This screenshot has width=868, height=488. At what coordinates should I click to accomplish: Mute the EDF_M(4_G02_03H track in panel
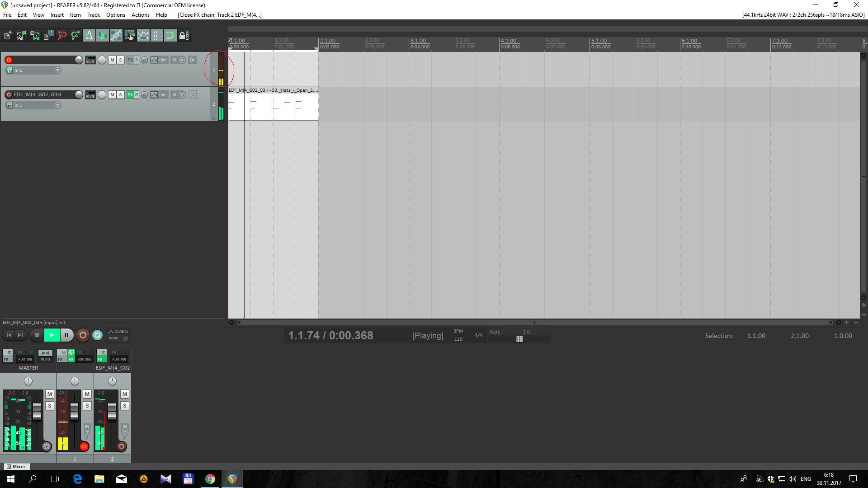coord(112,95)
